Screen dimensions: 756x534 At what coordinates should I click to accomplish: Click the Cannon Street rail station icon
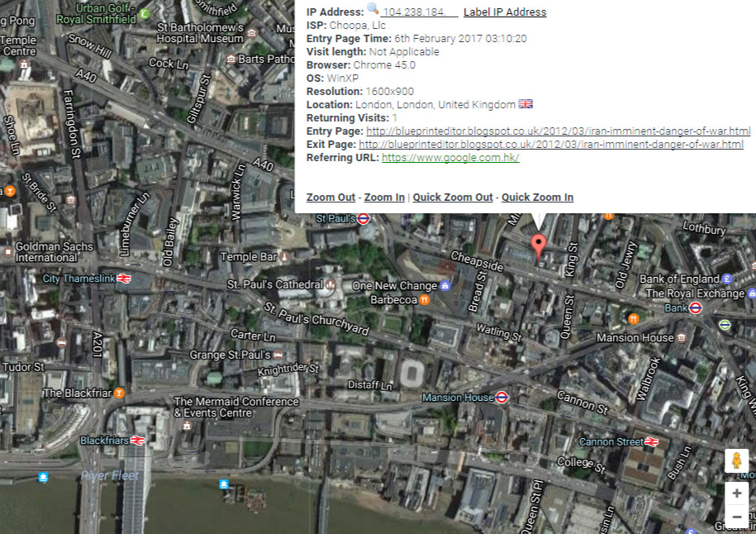coord(651,442)
